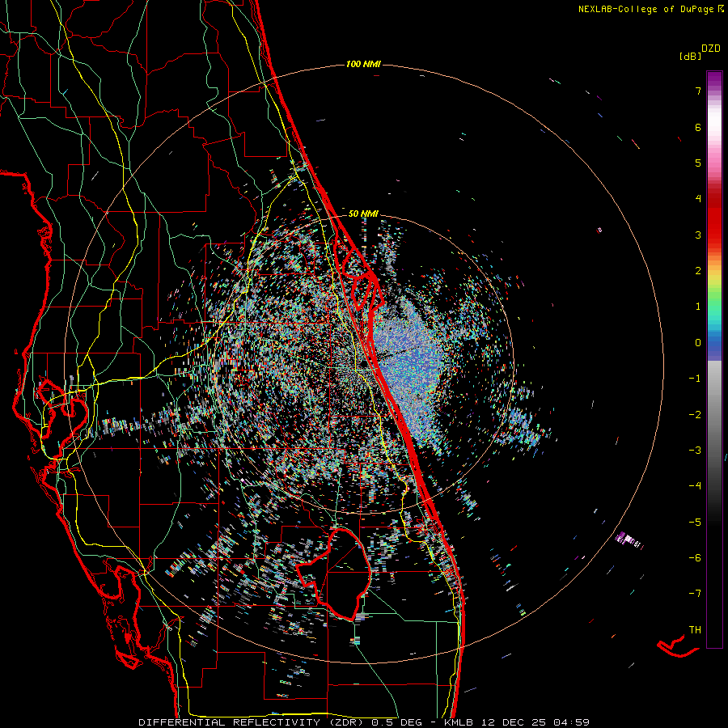Select the "-3" label on the scale

coord(695,451)
